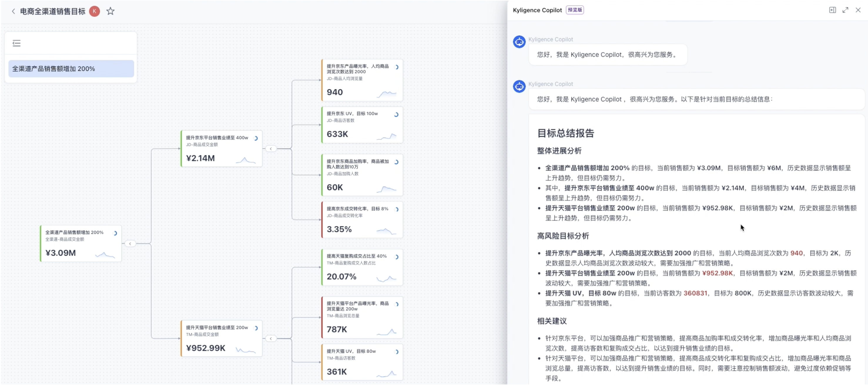Open 提高京东成交转化率 目标 8% card
The height and width of the screenshot is (385, 868).
click(x=362, y=220)
